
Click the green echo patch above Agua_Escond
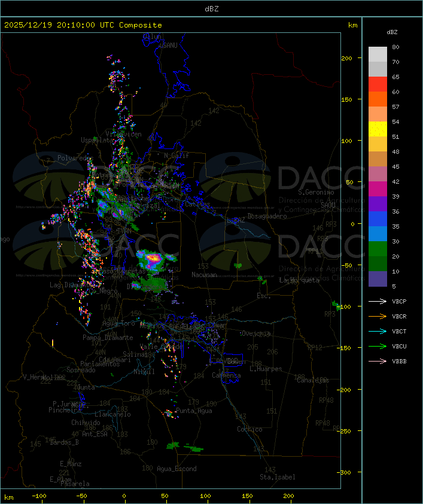[x=173, y=445]
